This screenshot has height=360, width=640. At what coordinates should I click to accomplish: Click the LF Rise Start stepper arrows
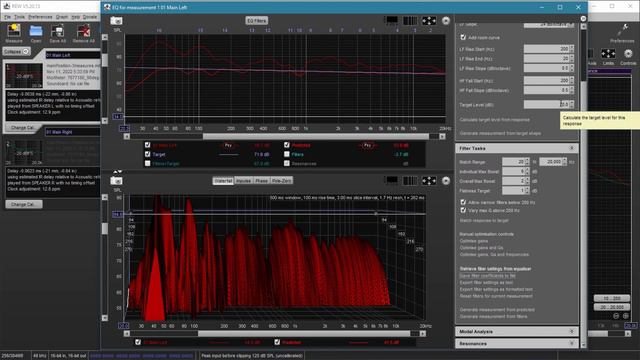(572, 49)
